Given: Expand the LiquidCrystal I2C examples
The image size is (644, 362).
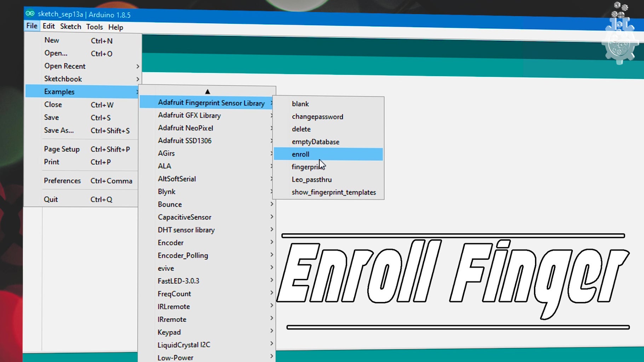Looking at the screenshot, I should tap(184, 345).
